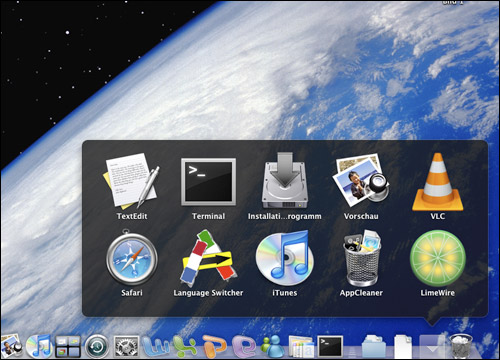
Task: Open Spaces from the Dock
Action: coord(68,347)
